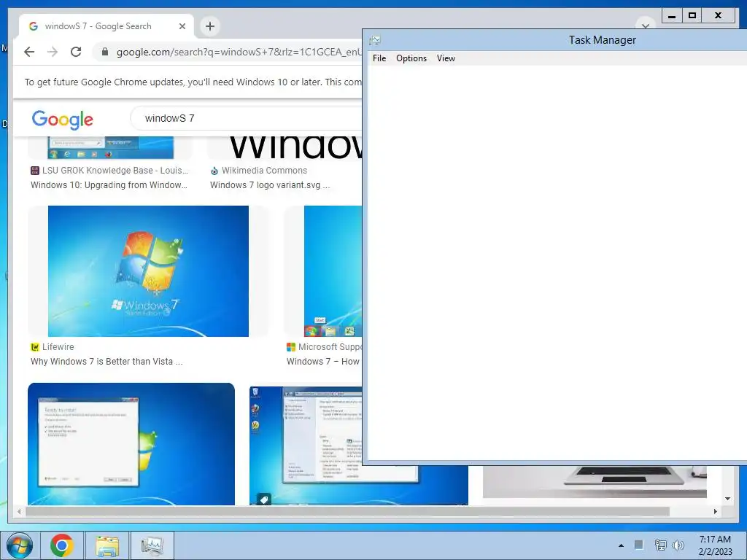Click the horizontal scrollbar right arrow
Screen dimensions: 747x560
point(715,511)
